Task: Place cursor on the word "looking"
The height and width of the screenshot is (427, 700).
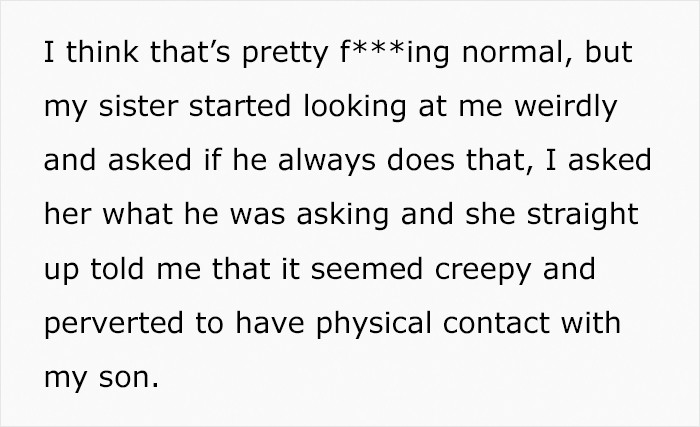Action: click(355, 107)
